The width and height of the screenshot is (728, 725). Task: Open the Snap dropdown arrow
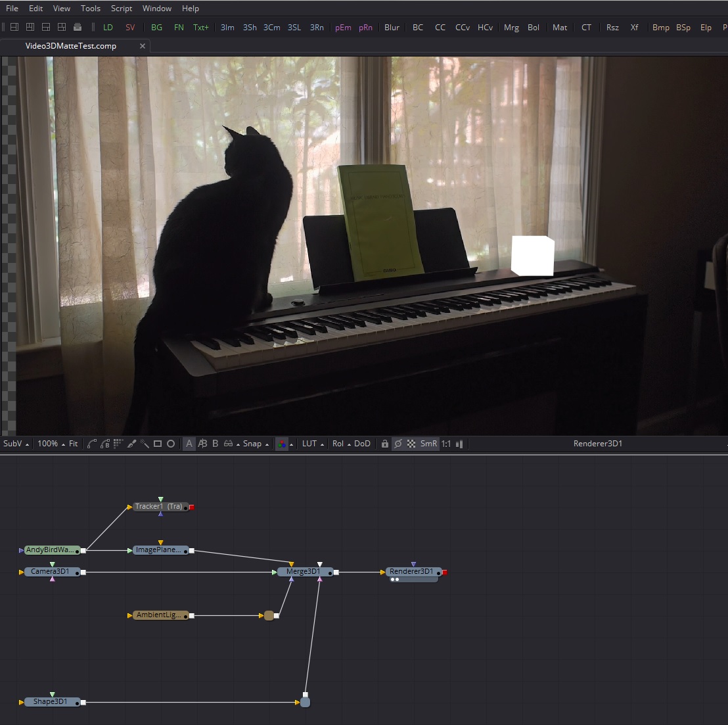pyautogui.click(x=267, y=444)
